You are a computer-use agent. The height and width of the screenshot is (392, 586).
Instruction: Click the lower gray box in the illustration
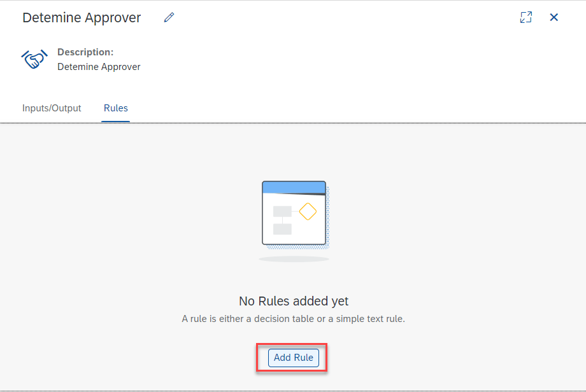282,229
